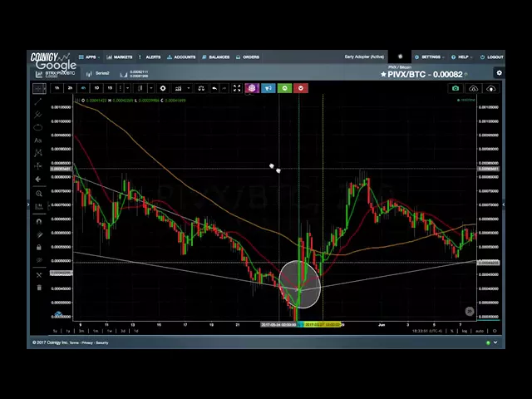Toggle stay-in-drawing-mode pencil icon

(39, 234)
